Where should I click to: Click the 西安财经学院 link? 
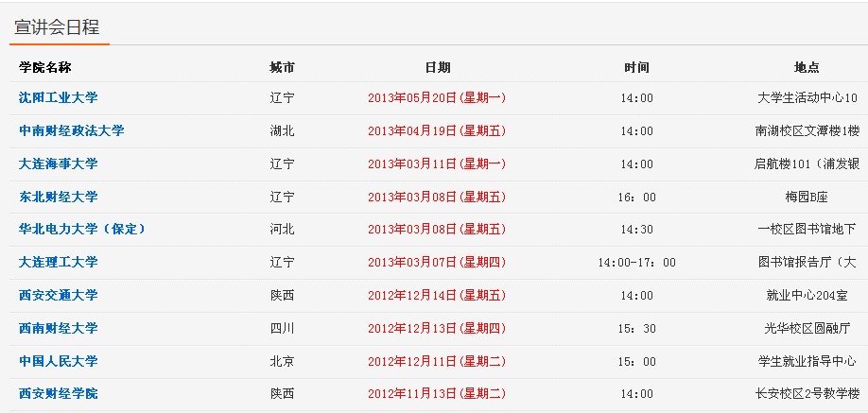click(x=59, y=393)
